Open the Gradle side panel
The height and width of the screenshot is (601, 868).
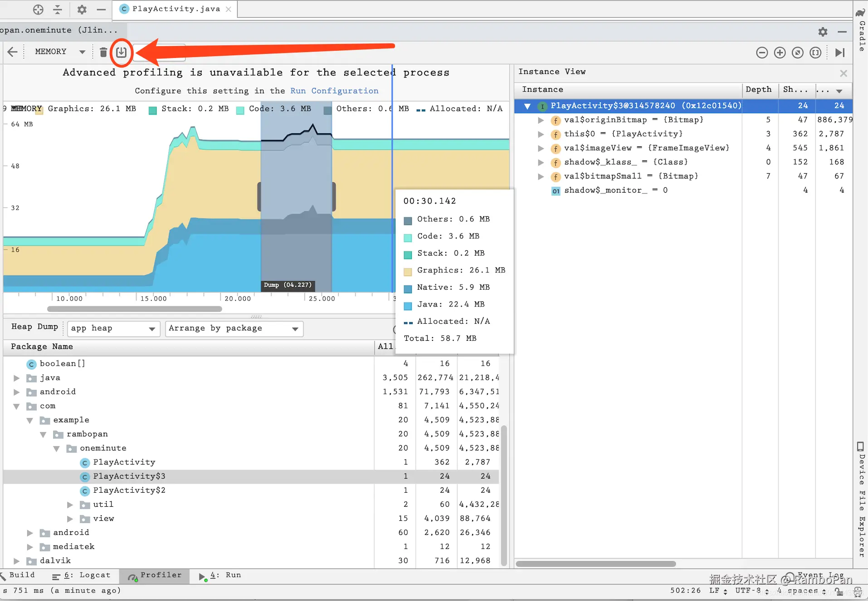click(861, 30)
